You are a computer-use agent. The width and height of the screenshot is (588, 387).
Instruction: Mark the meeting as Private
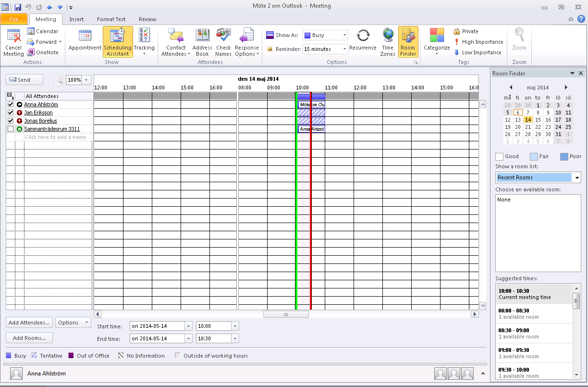[x=466, y=31]
